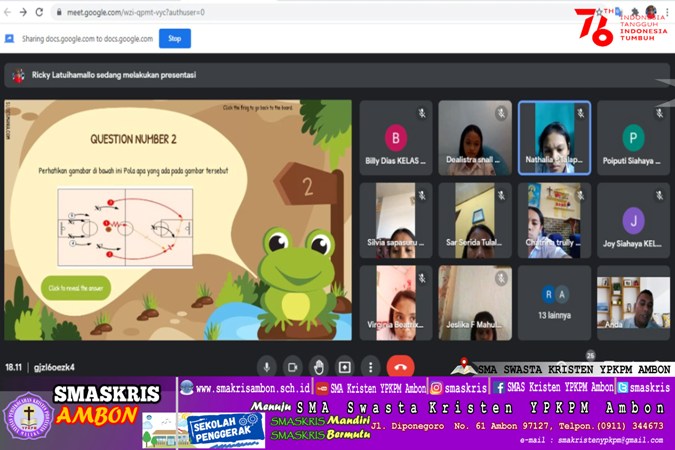Click muted mic icon on Silvia sapasuru tile
Screen dimensions: 675x450
[x=422, y=196]
